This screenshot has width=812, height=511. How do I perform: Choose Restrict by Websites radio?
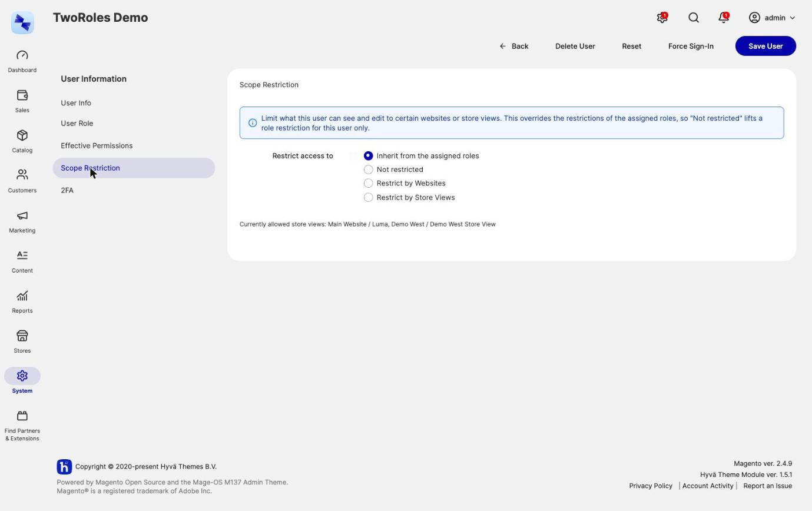pos(369,183)
